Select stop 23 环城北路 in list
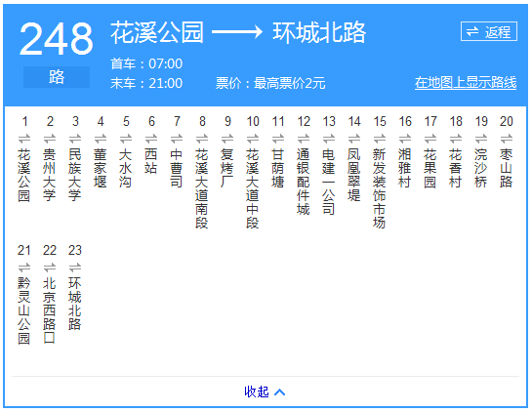This screenshot has width=532, height=412. (x=75, y=304)
